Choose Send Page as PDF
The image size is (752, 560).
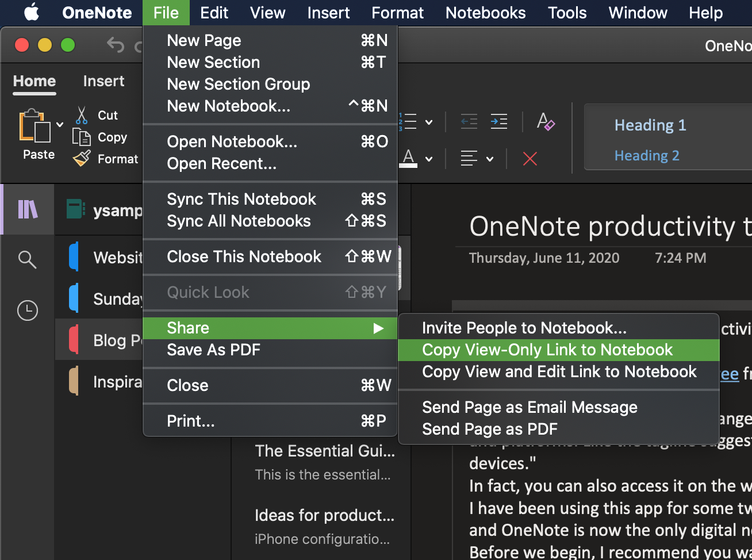click(559, 429)
